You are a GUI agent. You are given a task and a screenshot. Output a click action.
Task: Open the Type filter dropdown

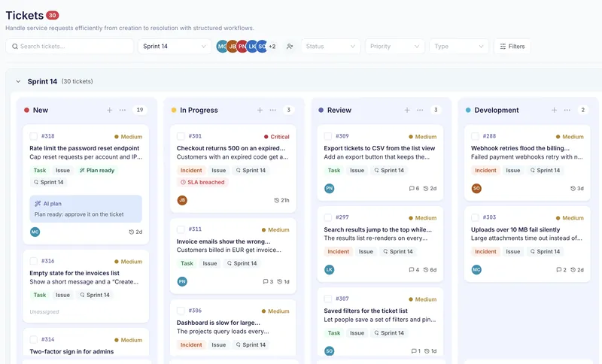459,47
